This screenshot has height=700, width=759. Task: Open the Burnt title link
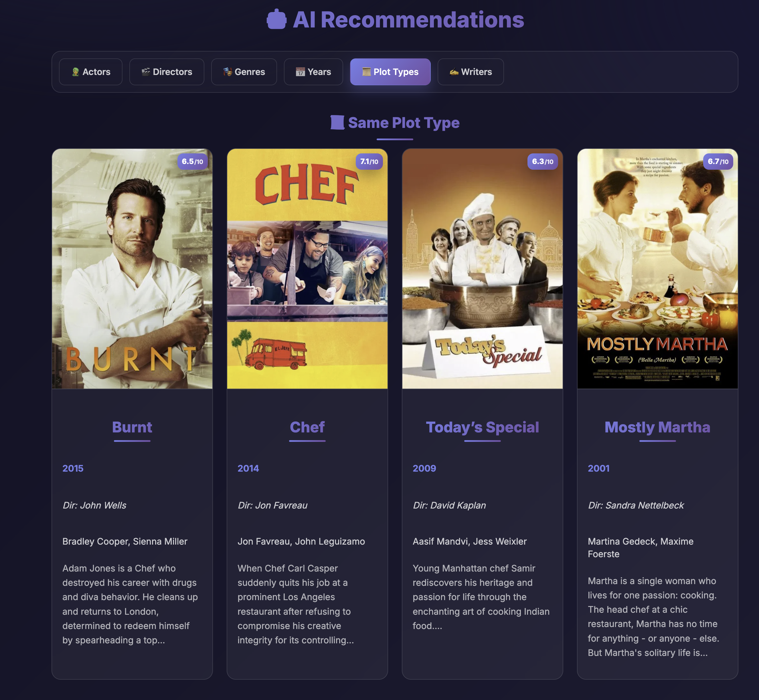(x=132, y=427)
